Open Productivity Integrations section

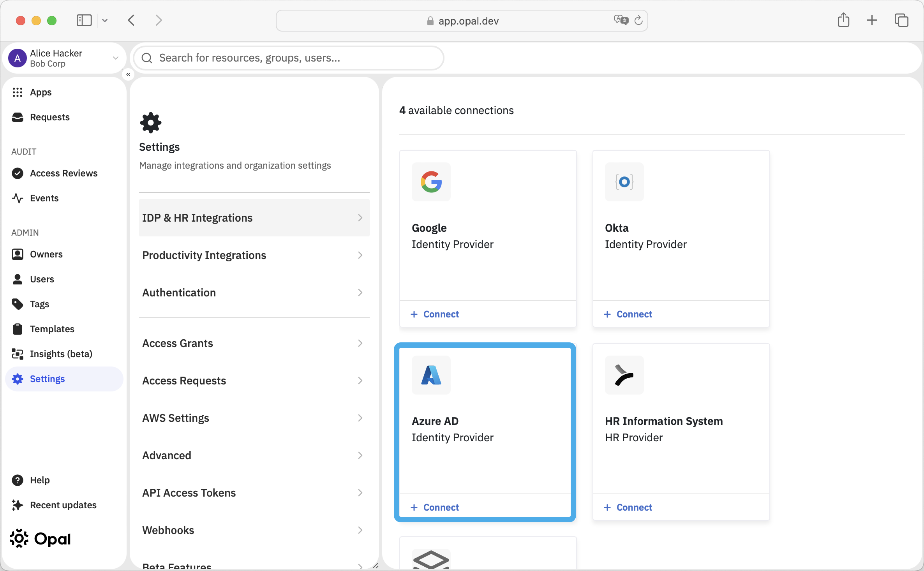tap(254, 255)
